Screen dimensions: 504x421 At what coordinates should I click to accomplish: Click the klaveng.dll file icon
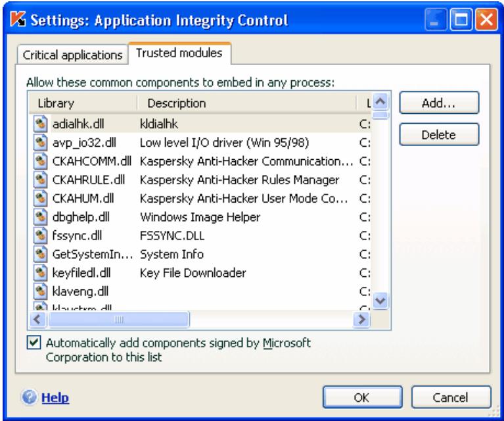[41, 291]
